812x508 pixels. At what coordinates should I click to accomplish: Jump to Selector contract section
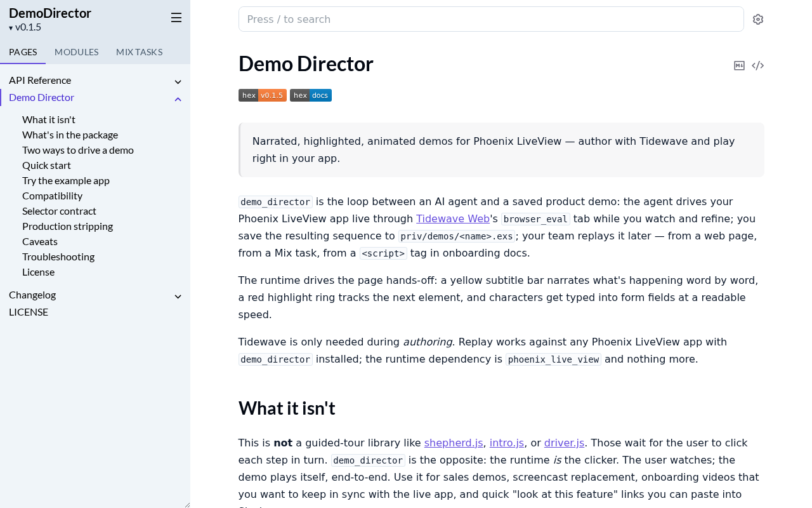pyautogui.click(x=59, y=211)
